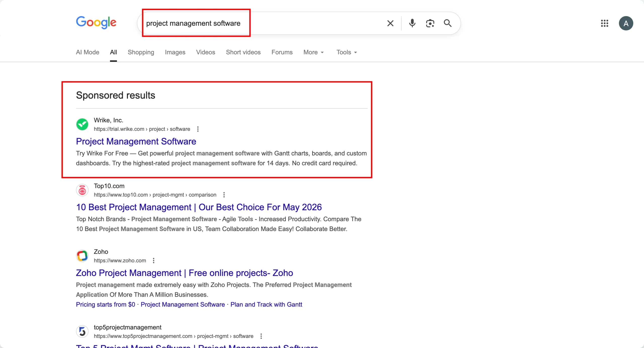
Task: Open the Forums tab
Action: (x=282, y=52)
